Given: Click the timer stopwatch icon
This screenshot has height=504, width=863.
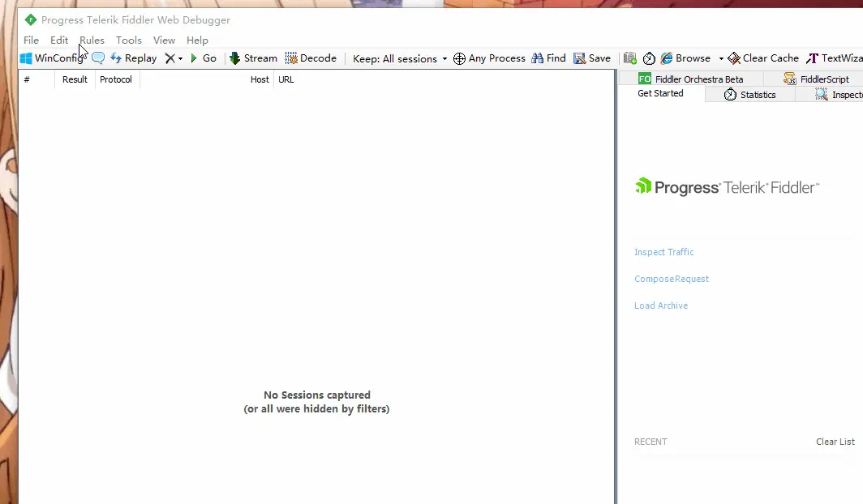Looking at the screenshot, I should point(650,58).
